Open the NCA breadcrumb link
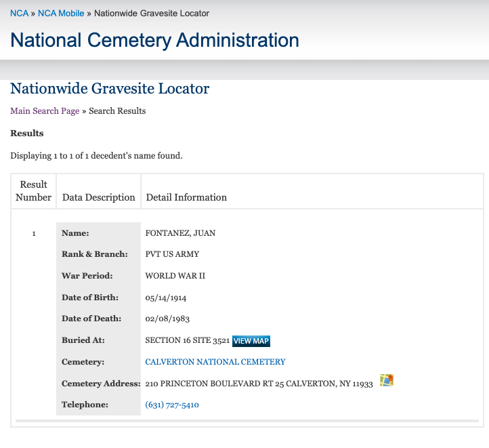 [x=20, y=14]
